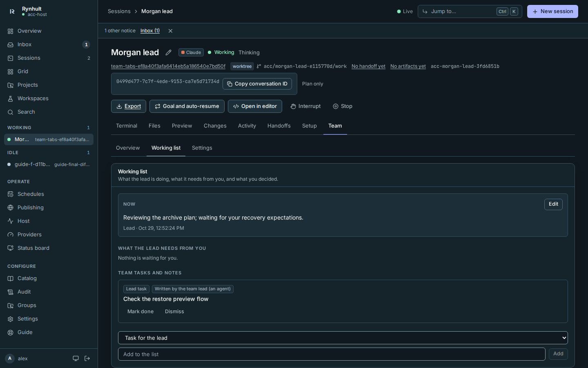Interrupt the working session
The height and width of the screenshot is (368, 588).
[305, 106]
